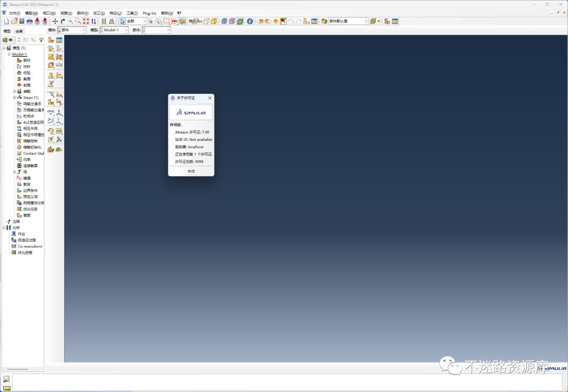Click the Color Code palette icon

click(324, 22)
